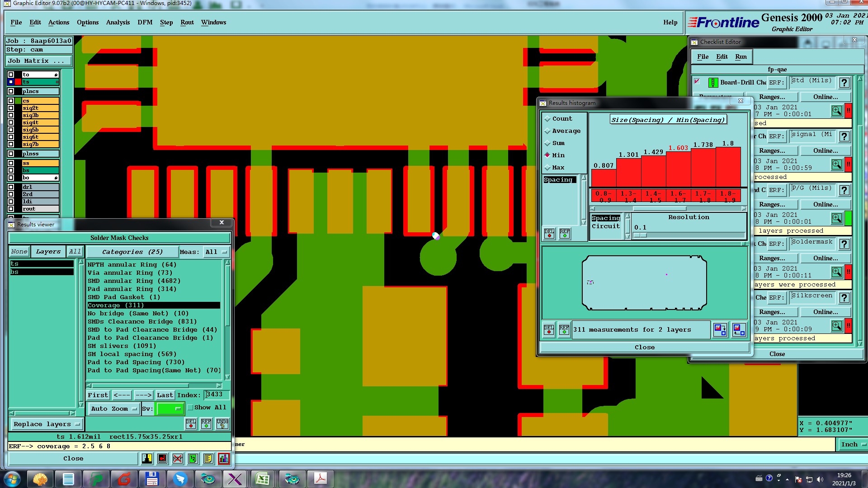This screenshot has height=488, width=868.
Task: Click the DEL icon in Results histogram
Action: coord(549,233)
